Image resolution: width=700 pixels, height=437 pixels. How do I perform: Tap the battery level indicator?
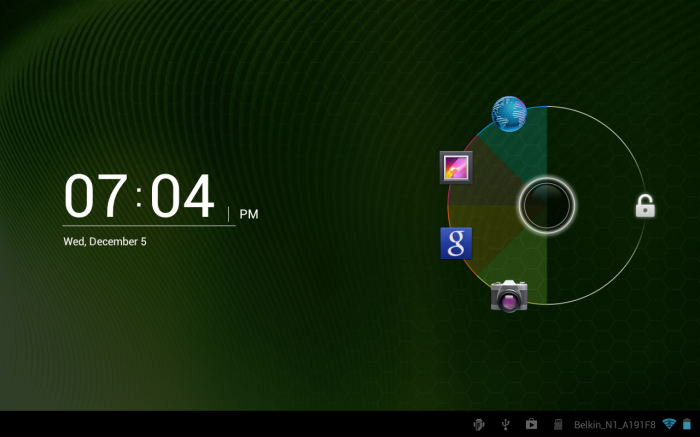pyautogui.click(x=686, y=424)
